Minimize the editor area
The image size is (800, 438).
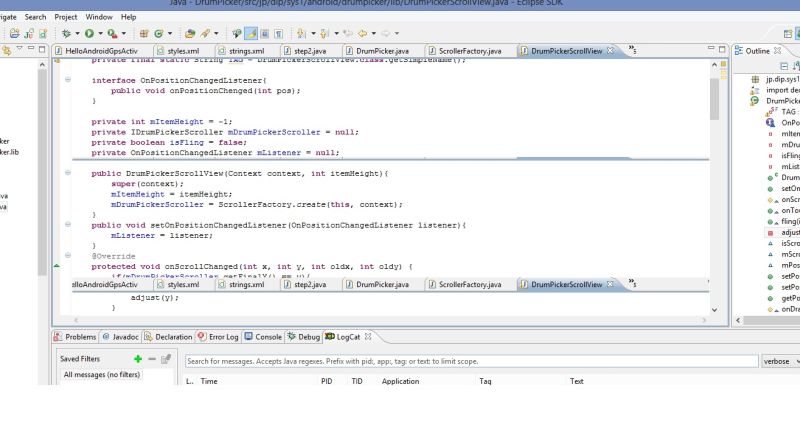pos(711,48)
